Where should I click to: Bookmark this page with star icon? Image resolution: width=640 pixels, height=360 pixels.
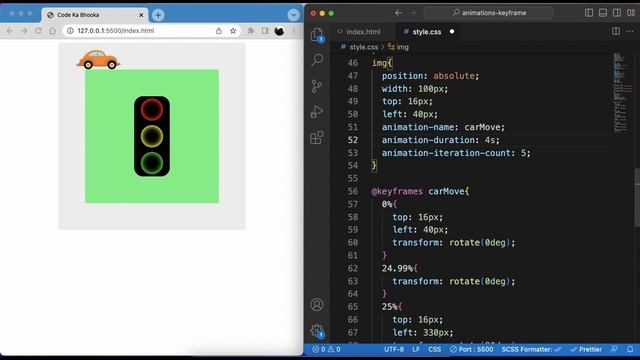pyautogui.click(x=233, y=31)
